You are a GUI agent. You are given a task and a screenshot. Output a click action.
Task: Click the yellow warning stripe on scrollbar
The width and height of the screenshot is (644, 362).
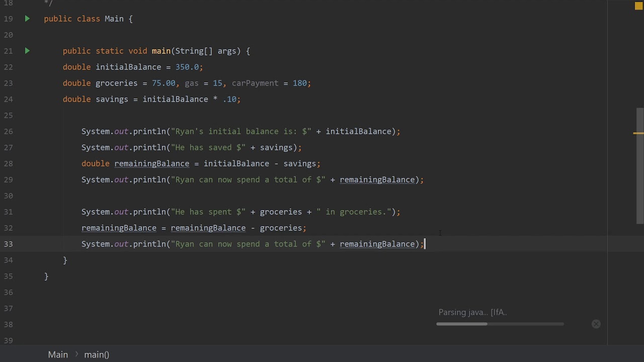(638, 133)
